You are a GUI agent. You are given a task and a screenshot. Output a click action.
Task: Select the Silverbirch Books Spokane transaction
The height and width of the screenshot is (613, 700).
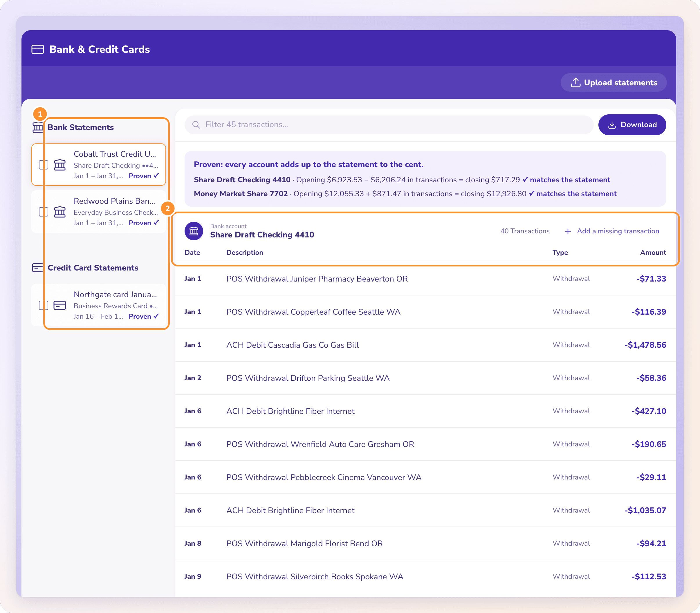click(425, 576)
